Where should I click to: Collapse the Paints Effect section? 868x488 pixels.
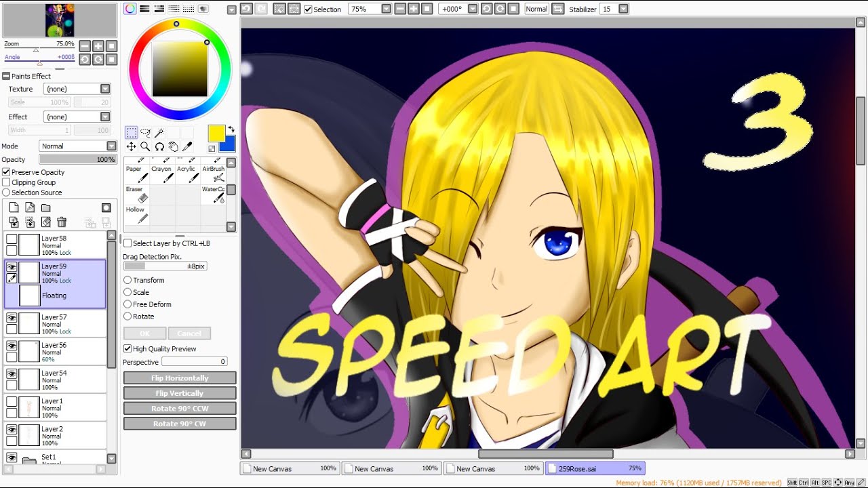pos(6,76)
